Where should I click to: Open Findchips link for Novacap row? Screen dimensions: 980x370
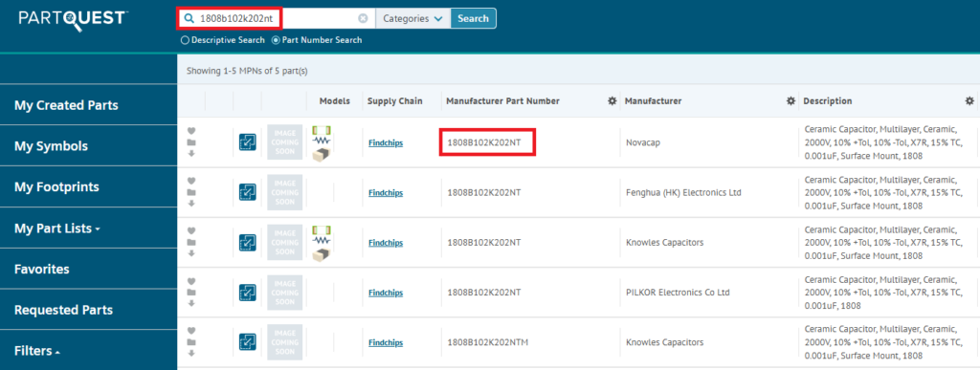(x=386, y=142)
